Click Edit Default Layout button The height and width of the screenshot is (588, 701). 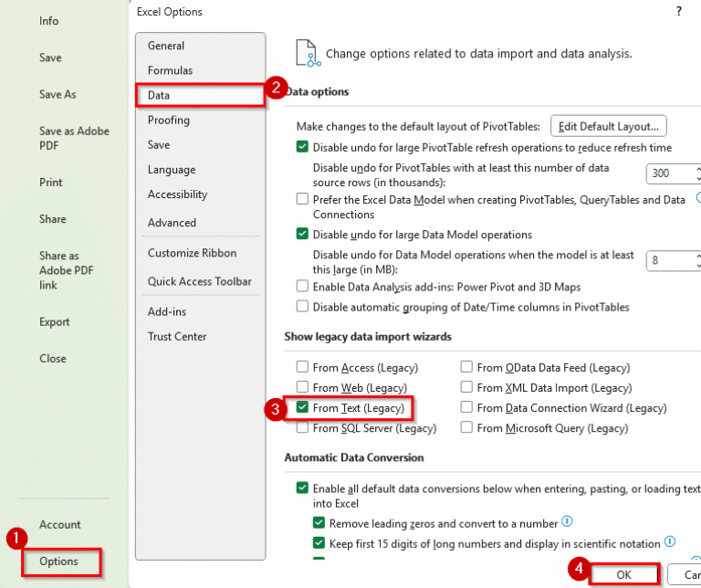(x=609, y=126)
